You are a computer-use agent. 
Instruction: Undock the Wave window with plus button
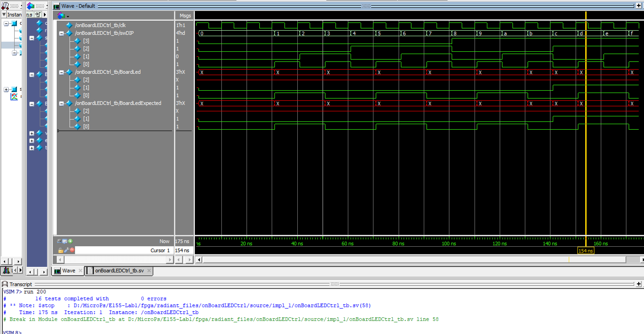point(639,6)
